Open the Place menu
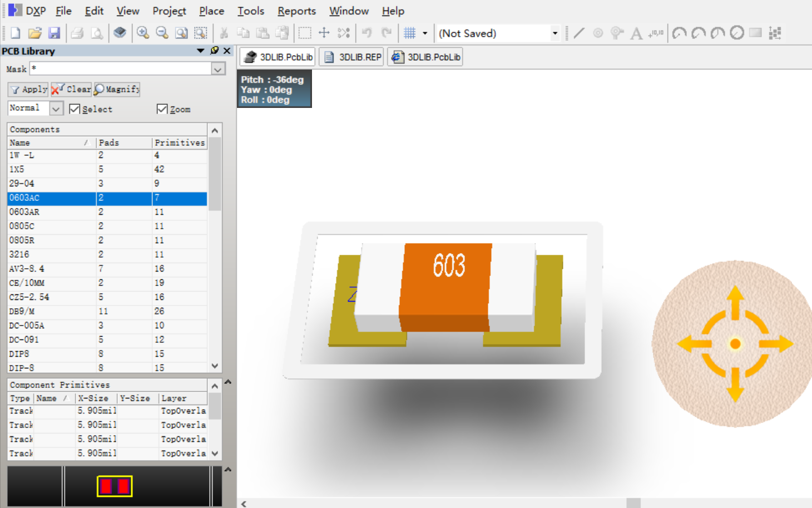The image size is (812, 508). coord(211,11)
